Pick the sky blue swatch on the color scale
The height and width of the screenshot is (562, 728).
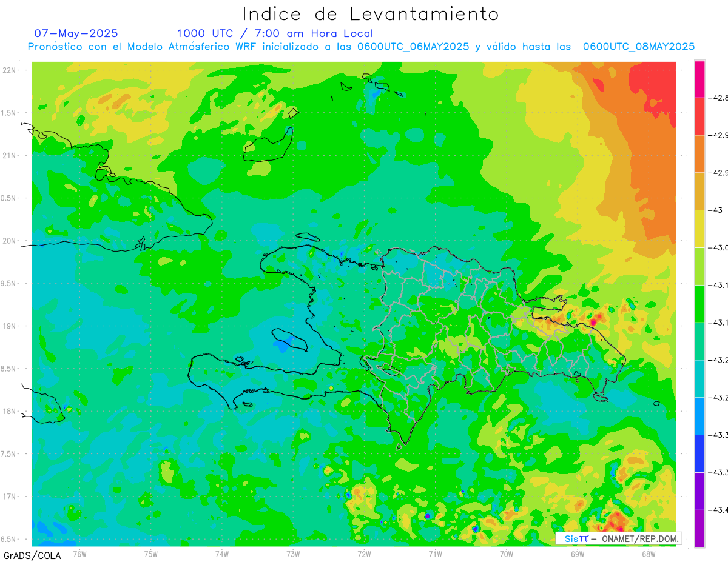coord(699,417)
